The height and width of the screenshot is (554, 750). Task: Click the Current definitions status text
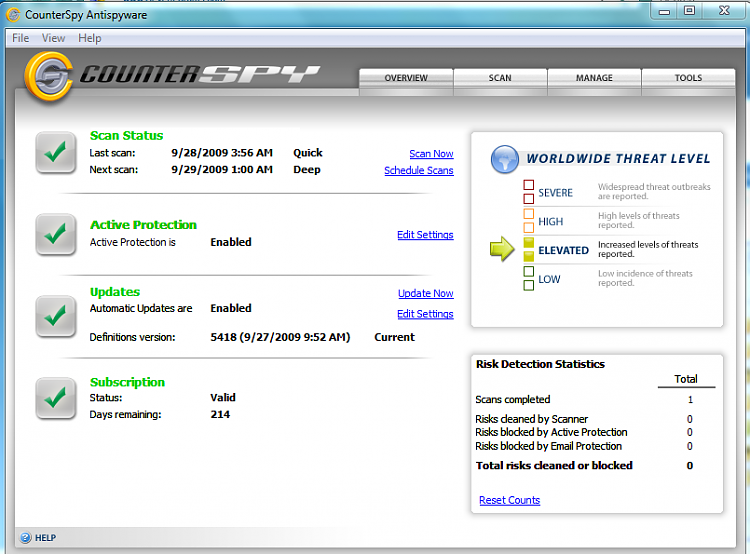tap(395, 337)
